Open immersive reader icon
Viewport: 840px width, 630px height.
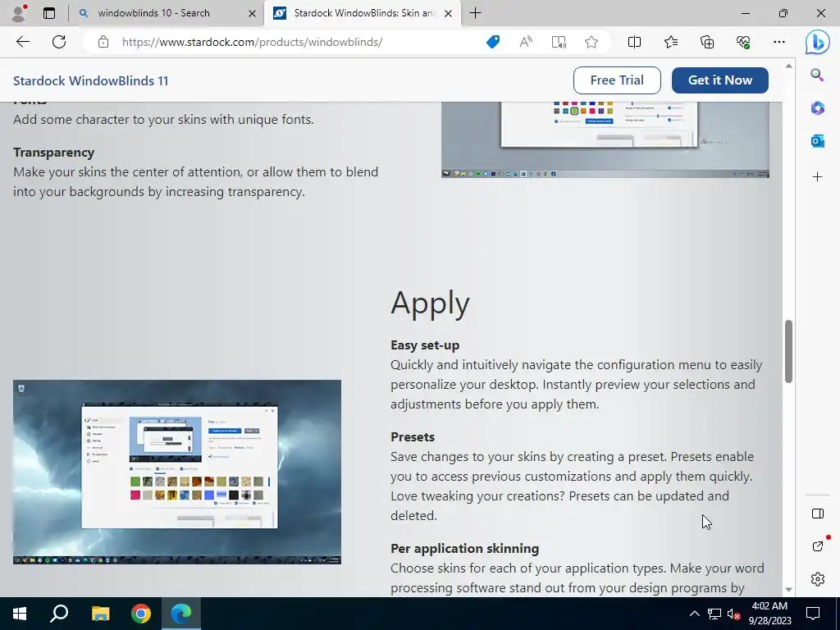[559, 42]
